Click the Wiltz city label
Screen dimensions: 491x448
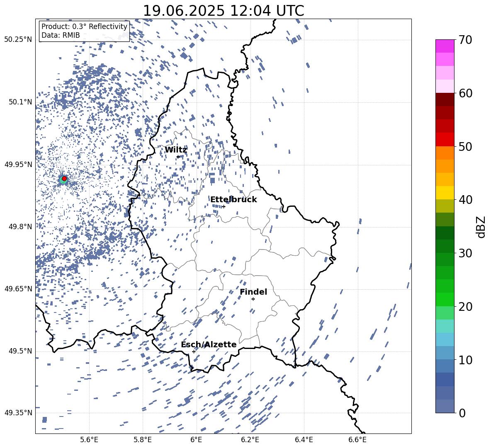click(176, 150)
